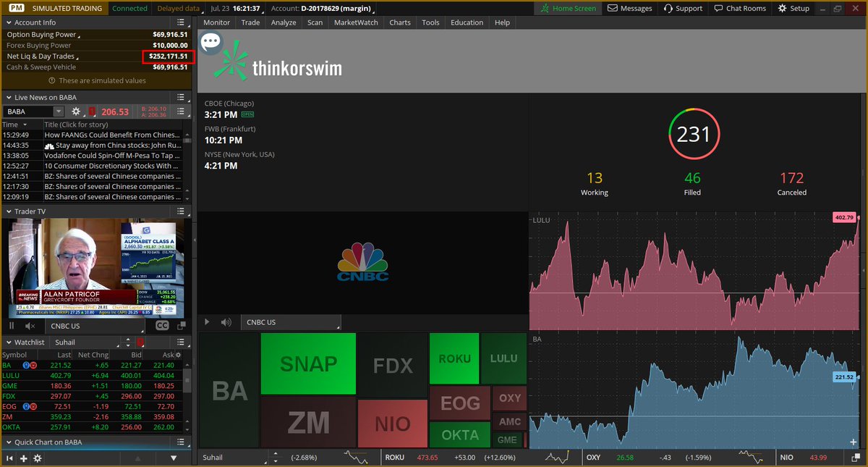
Task: Click the blue lightbulb icon on BA row
Action: coord(25,366)
